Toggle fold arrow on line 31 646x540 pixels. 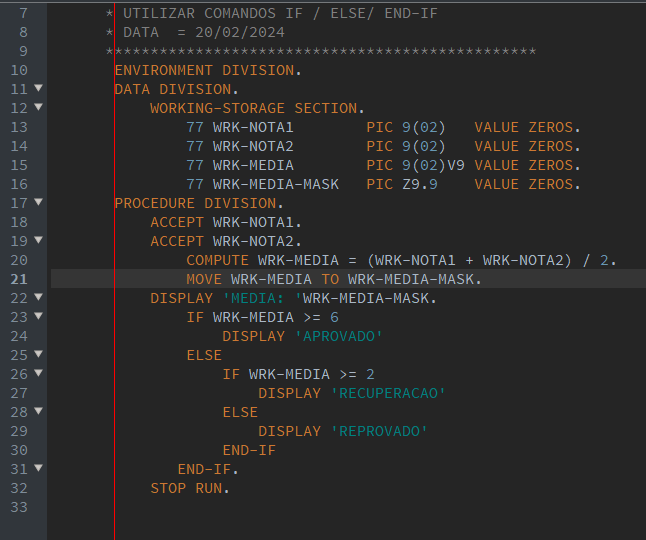point(38,468)
